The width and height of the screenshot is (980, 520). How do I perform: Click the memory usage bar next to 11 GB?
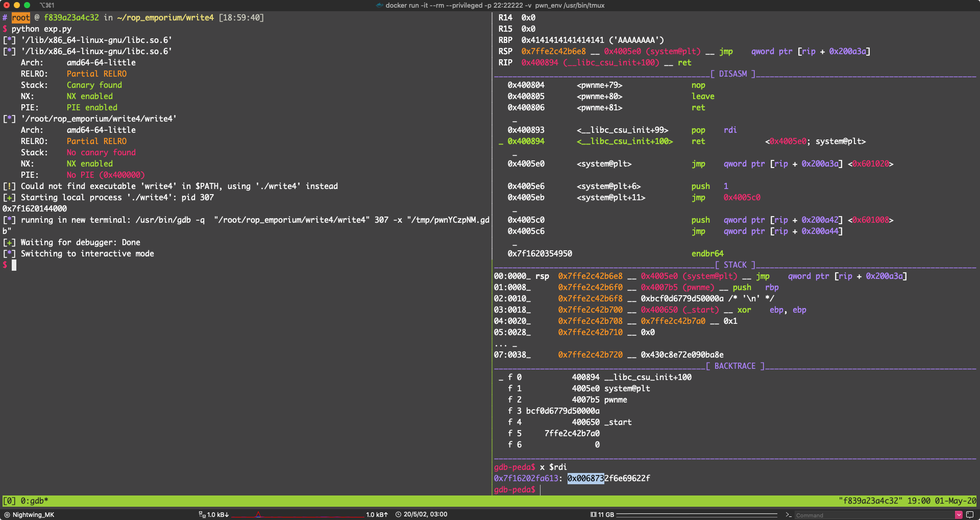[697, 514]
